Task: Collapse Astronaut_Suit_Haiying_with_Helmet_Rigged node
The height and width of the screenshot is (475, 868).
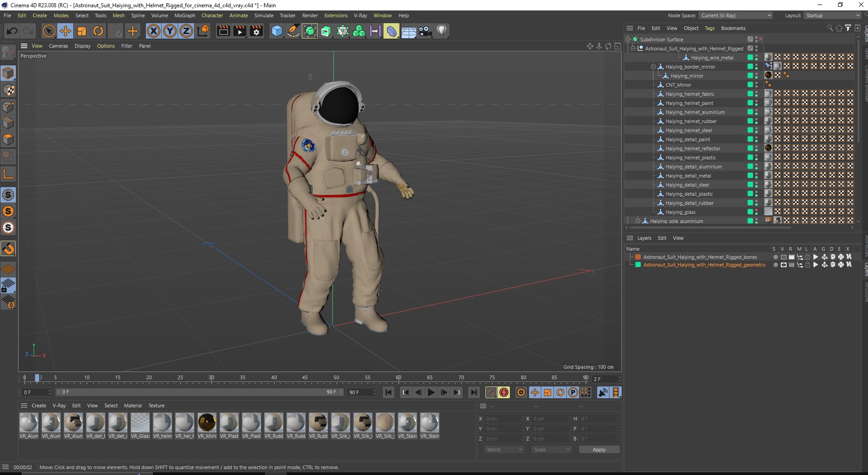Action: tap(633, 49)
